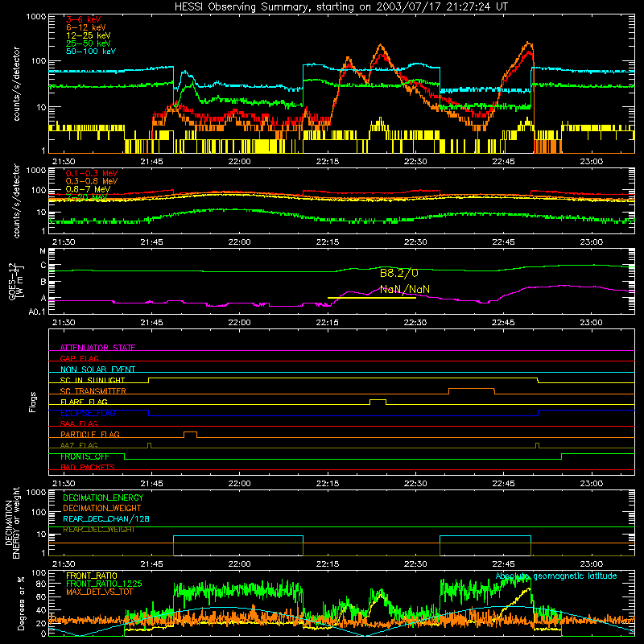
Task: Click the '0.3-0.8 MeV' legend label
Action: tap(92, 181)
